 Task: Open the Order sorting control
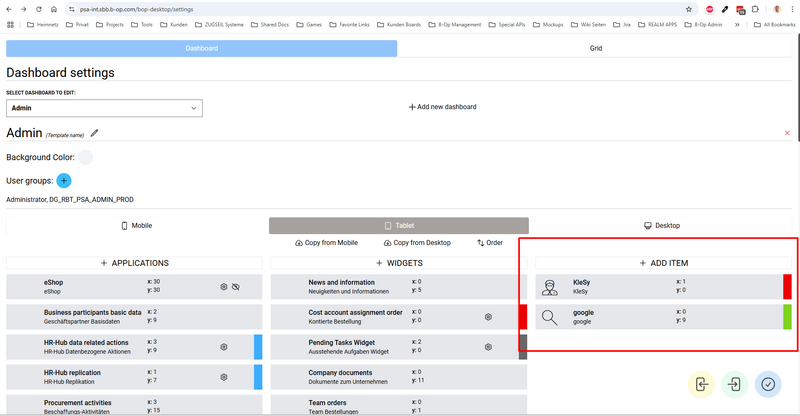(x=490, y=243)
